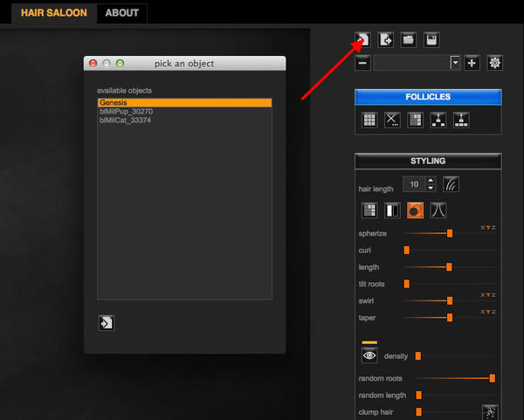Click the third follicles partial grid icon
The image size is (524, 420).
click(x=416, y=120)
